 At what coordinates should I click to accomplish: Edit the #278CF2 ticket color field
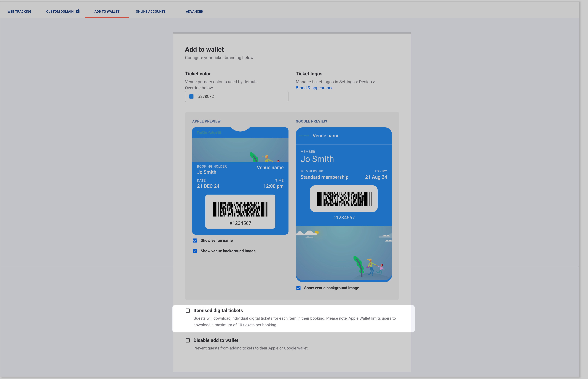click(237, 96)
